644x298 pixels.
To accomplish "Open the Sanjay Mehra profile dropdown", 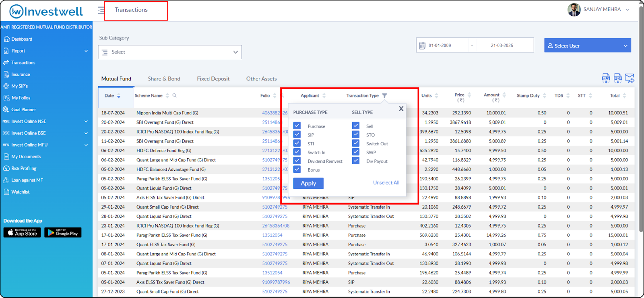I will pyautogui.click(x=627, y=9).
